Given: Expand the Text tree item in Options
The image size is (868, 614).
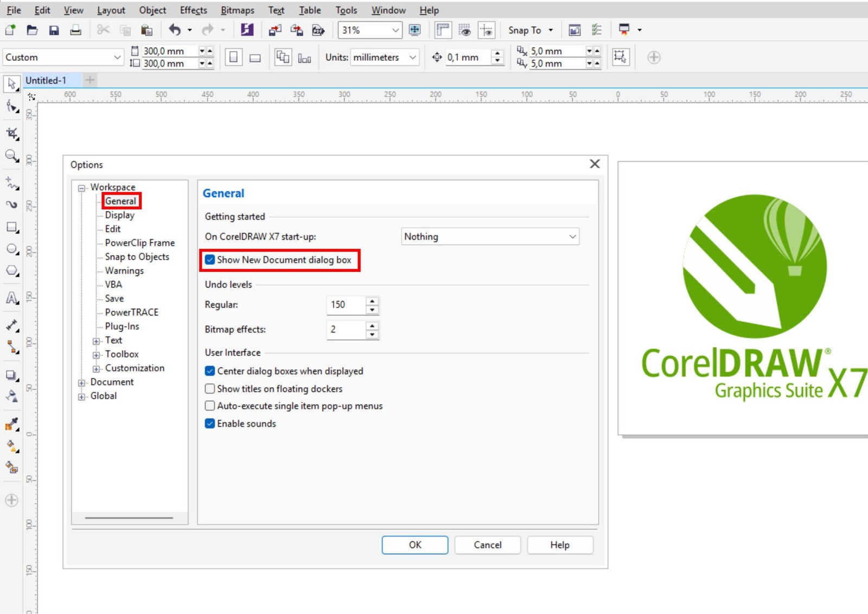Looking at the screenshot, I should coord(95,340).
